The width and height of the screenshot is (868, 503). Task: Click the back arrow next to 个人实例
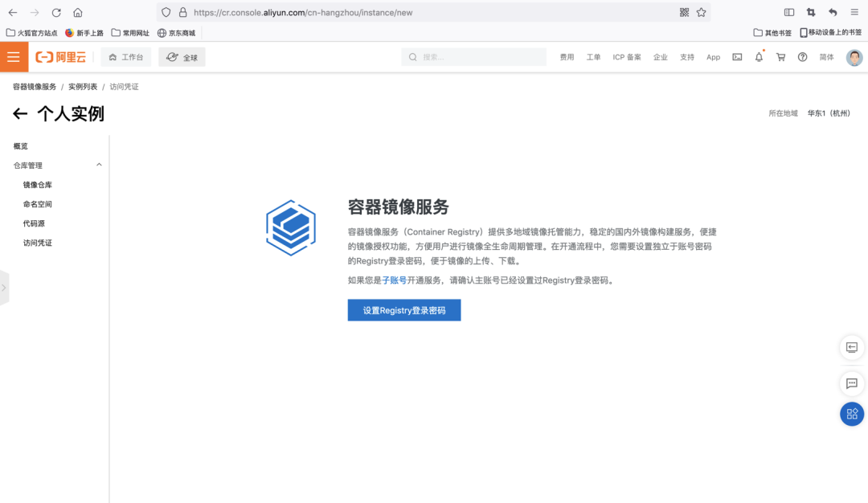click(20, 114)
